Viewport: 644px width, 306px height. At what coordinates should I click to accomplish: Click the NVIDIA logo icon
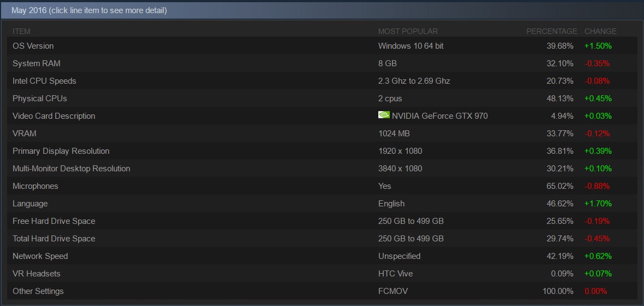click(384, 116)
